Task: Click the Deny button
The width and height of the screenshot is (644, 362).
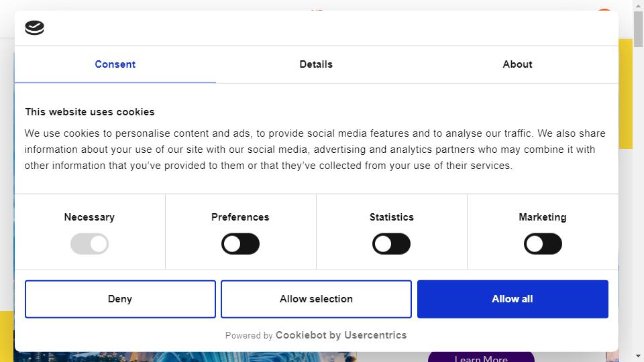Action: point(120,299)
